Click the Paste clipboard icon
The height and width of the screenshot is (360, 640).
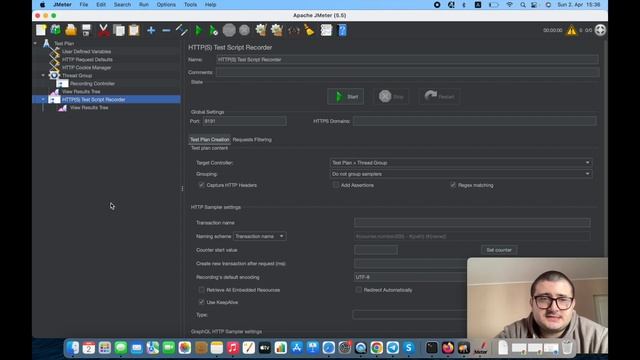(x=134, y=30)
